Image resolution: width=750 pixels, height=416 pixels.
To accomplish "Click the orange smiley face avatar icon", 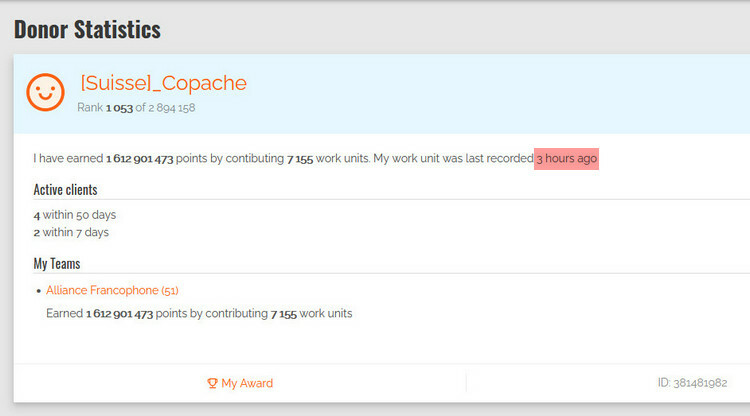I will [x=45, y=92].
